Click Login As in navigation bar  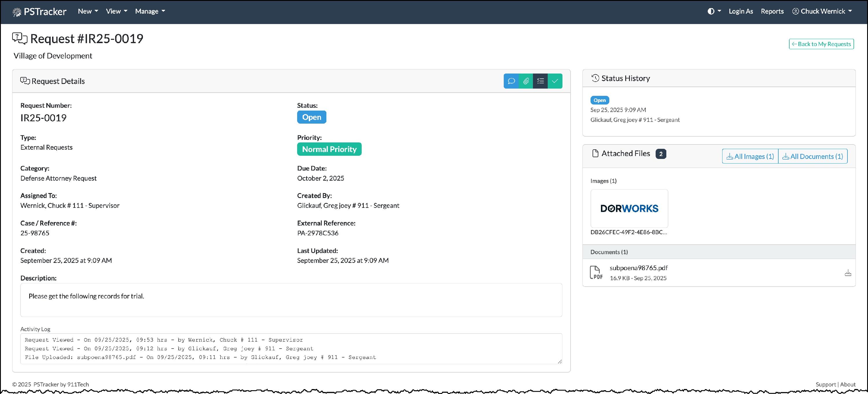(x=741, y=11)
